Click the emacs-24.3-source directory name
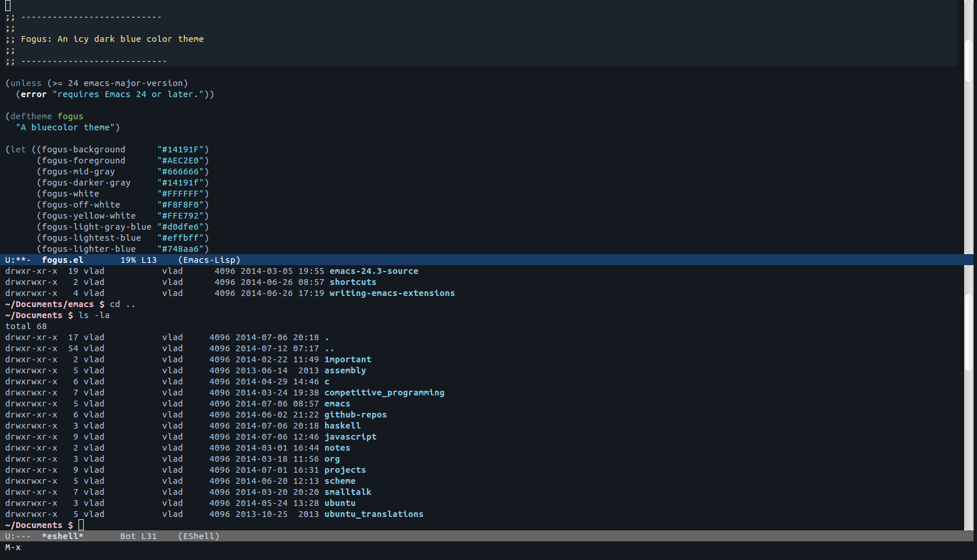The height and width of the screenshot is (560, 977). [x=374, y=271]
